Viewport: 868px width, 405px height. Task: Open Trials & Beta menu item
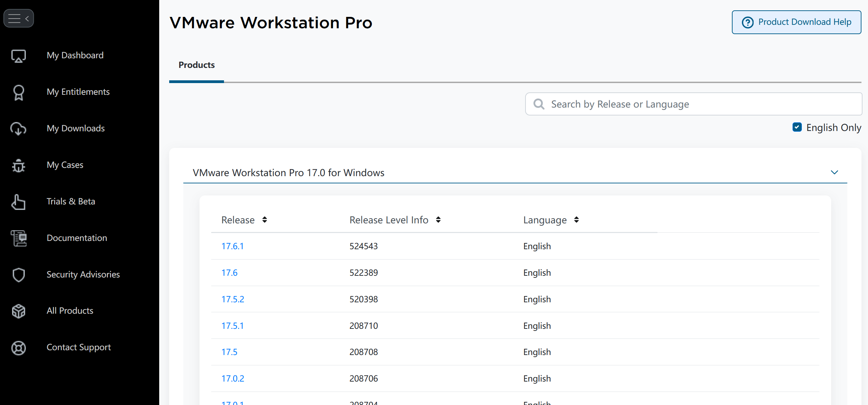click(x=71, y=201)
